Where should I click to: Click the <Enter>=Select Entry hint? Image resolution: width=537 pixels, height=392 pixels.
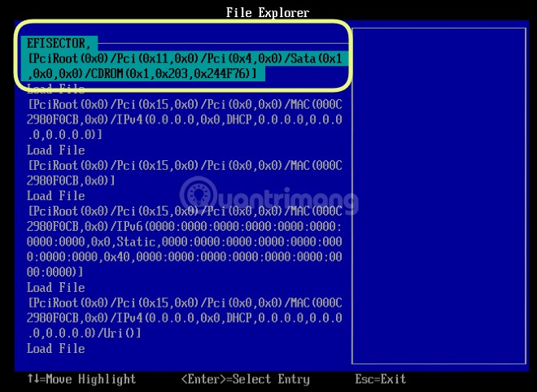(245, 379)
